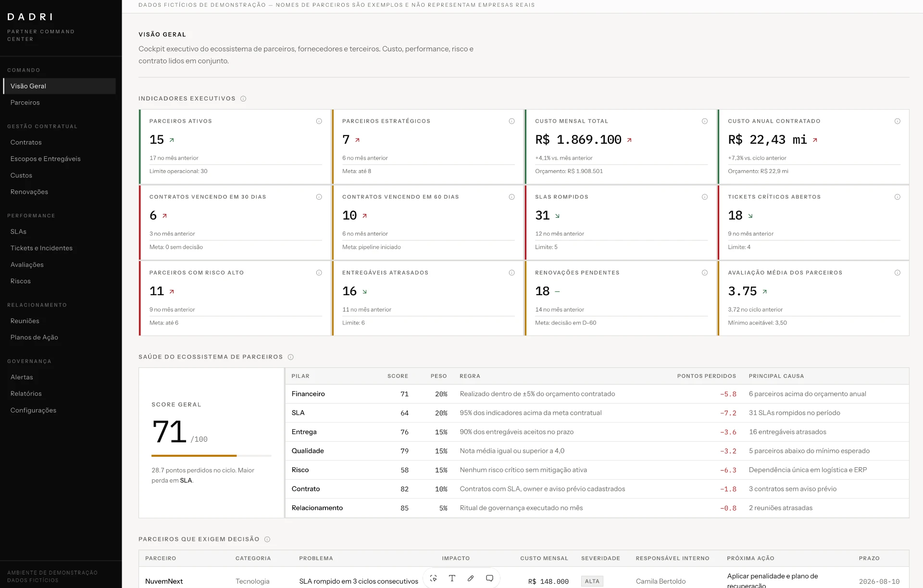The height and width of the screenshot is (588, 923).
Task: Click the Pontos Perdidos column header
Action: pos(707,376)
